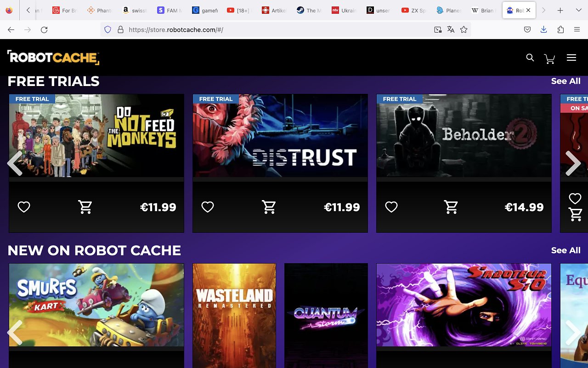List all tabs dropdown
The height and width of the screenshot is (368, 588).
point(578,10)
